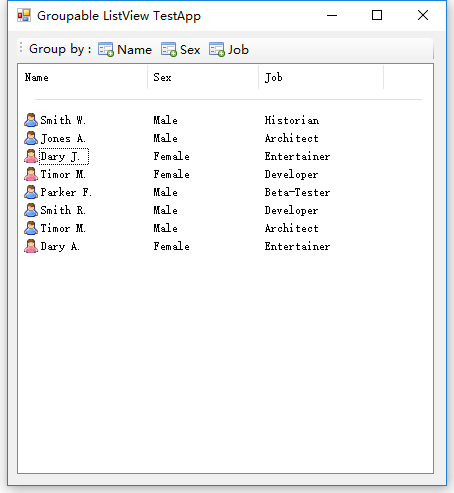The height and width of the screenshot is (493, 454).
Task: Maximize the Groupable ListView TestApp window
Action: pyautogui.click(x=377, y=15)
